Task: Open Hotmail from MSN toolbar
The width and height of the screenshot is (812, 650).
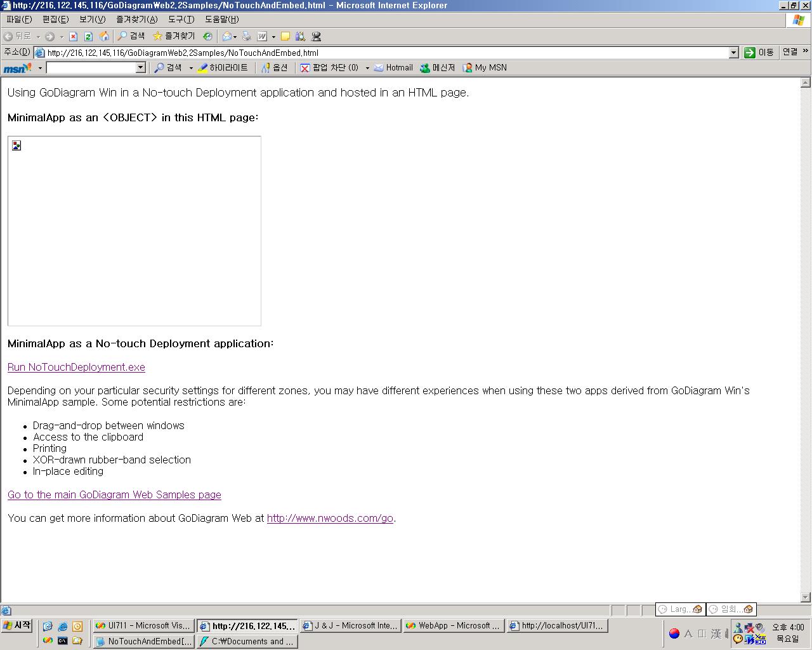Action: coord(393,68)
